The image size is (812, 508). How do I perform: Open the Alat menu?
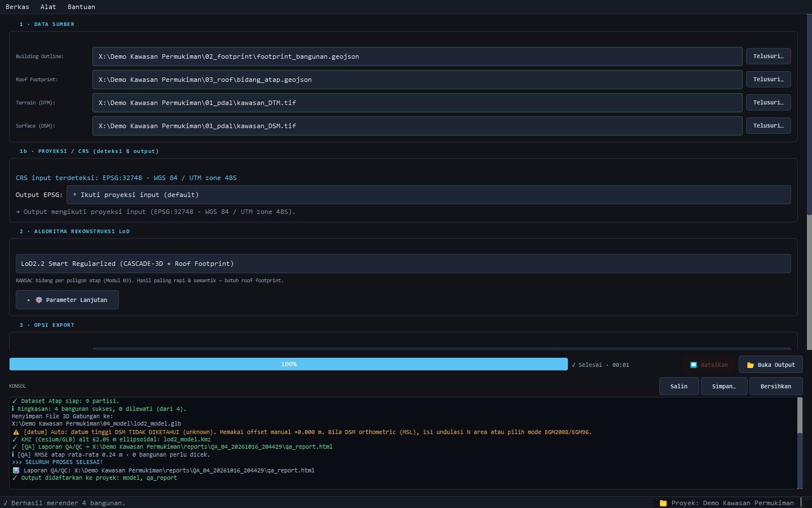point(48,7)
